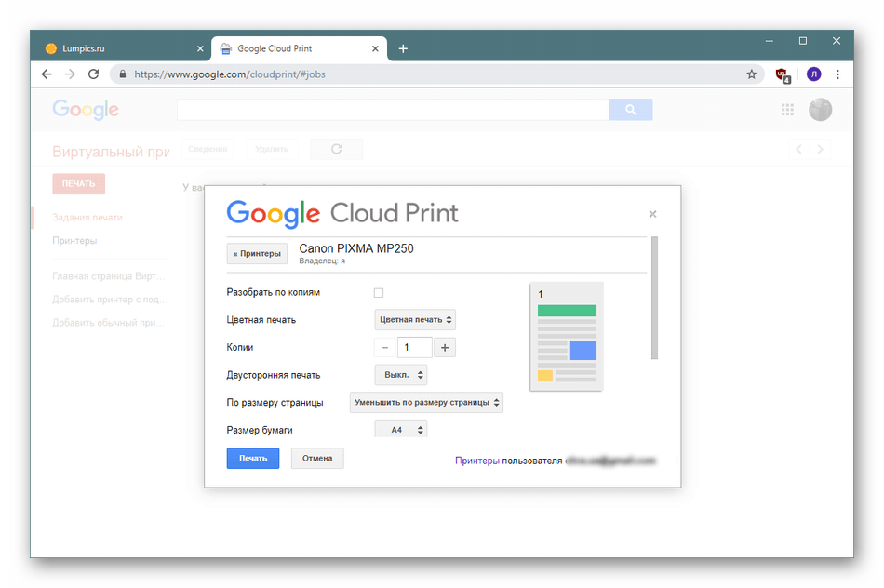Click the page preview thumbnail
The height and width of the screenshot is (588, 884).
click(567, 337)
